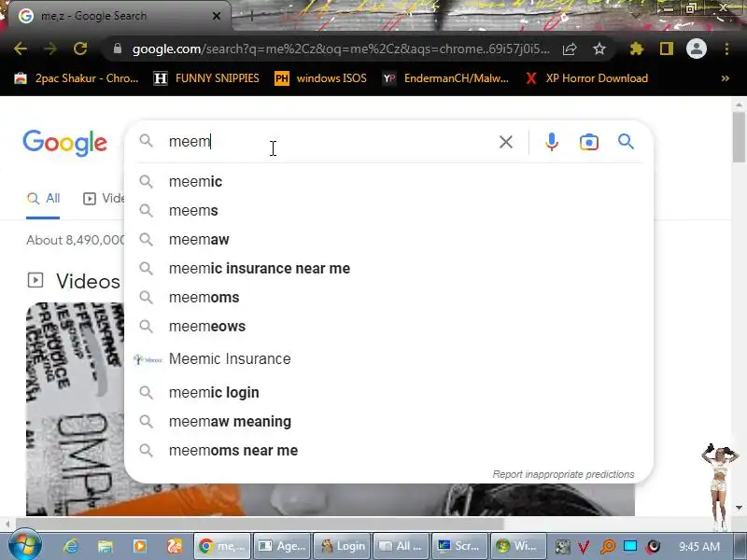Image resolution: width=747 pixels, height=560 pixels.
Task: Open the '2pac Shakur - Chro...' bookmark
Action: (77, 78)
